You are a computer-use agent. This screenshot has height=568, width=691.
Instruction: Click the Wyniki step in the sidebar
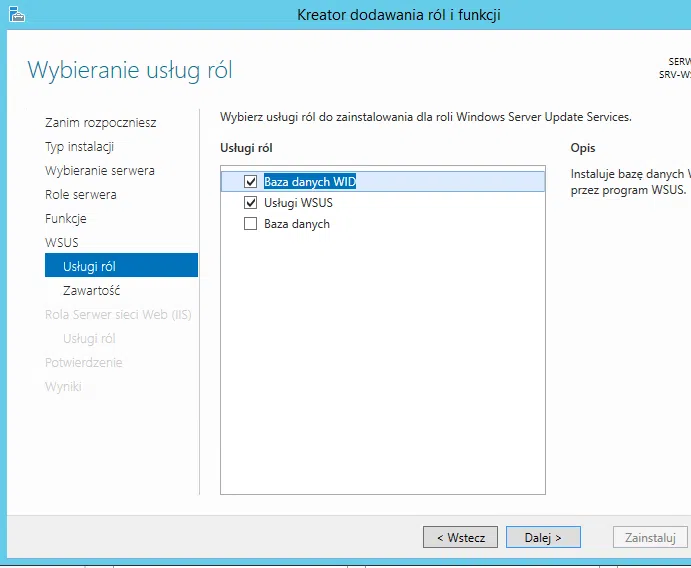click(63, 387)
